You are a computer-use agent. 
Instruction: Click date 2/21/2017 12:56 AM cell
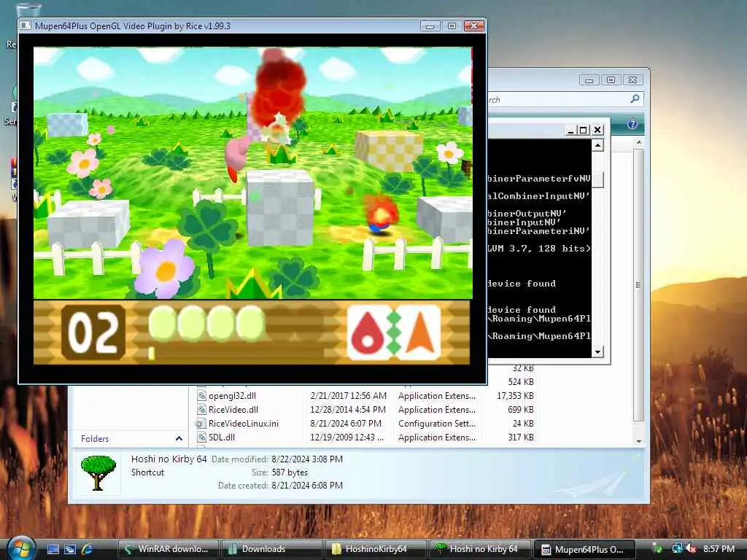348,396
